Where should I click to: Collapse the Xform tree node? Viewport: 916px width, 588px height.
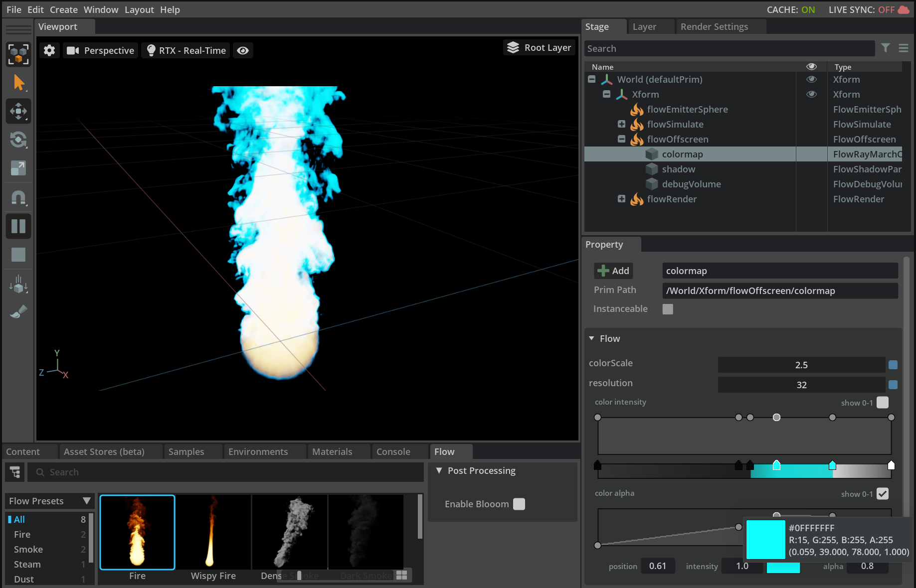(607, 94)
